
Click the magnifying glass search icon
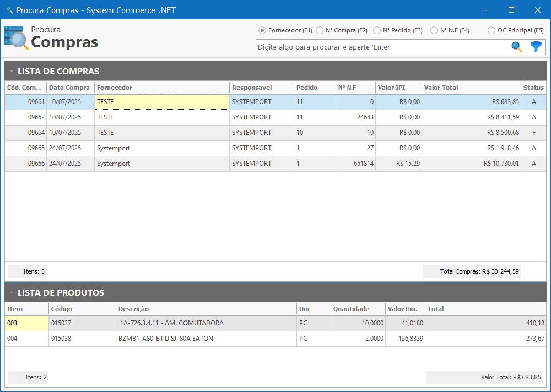(x=517, y=47)
